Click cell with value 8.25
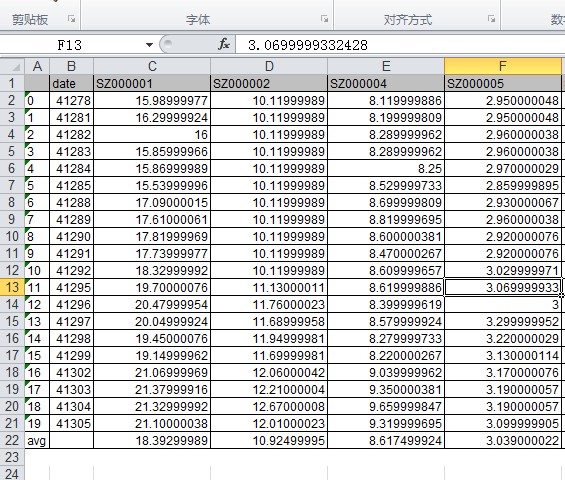565x480 pixels. pos(386,169)
